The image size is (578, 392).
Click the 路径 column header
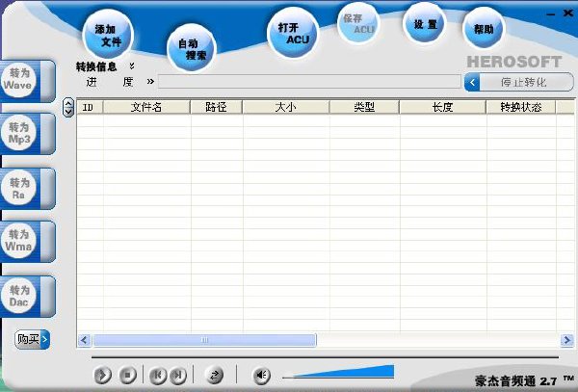point(217,107)
